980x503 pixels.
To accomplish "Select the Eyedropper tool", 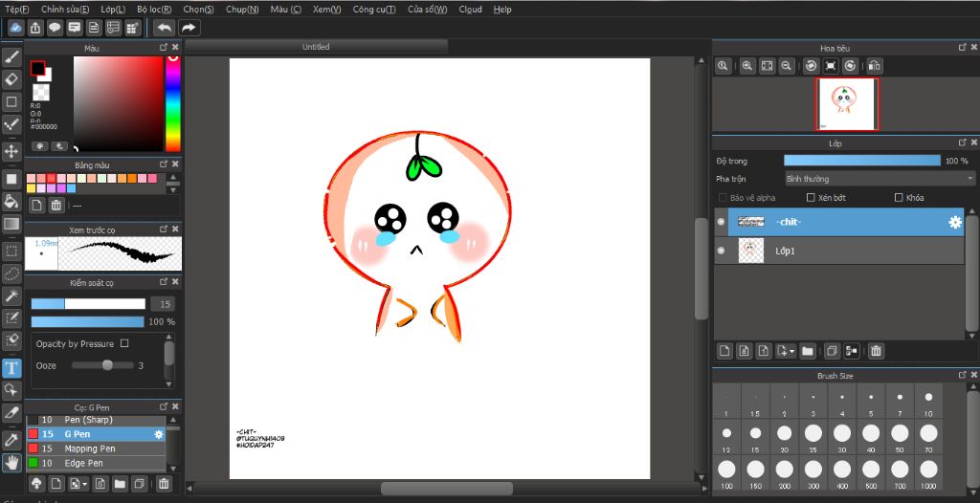I will pos(11,440).
